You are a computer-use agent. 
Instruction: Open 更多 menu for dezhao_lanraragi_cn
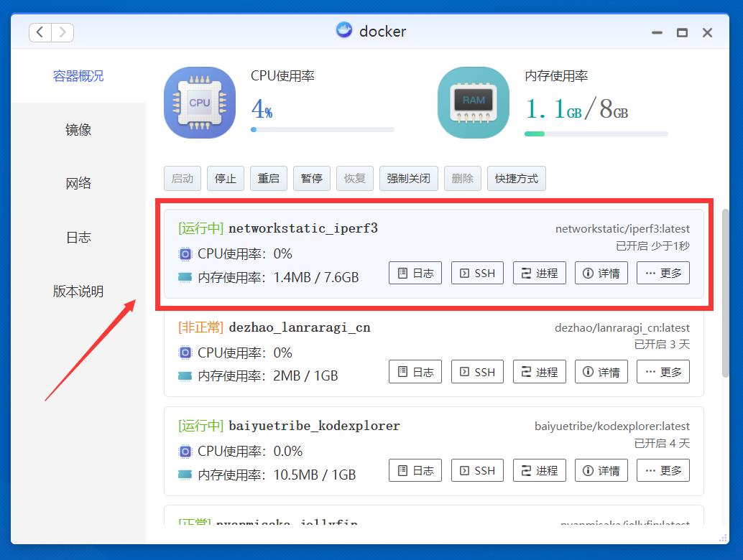pyautogui.click(x=663, y=371)
